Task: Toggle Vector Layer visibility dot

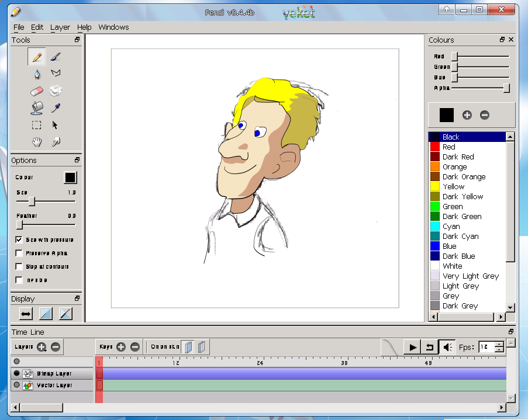Action: [x=16, y=385]
